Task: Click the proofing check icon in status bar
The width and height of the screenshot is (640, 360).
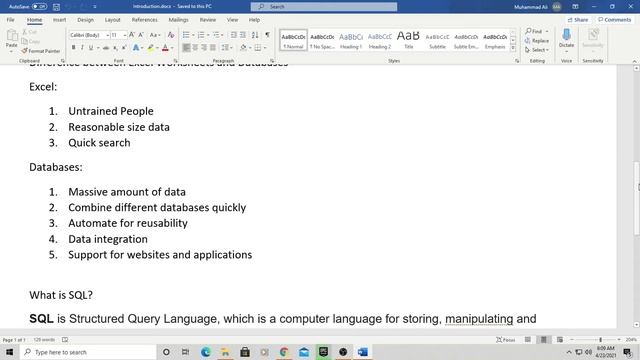Action: click(x=65, y=340)
